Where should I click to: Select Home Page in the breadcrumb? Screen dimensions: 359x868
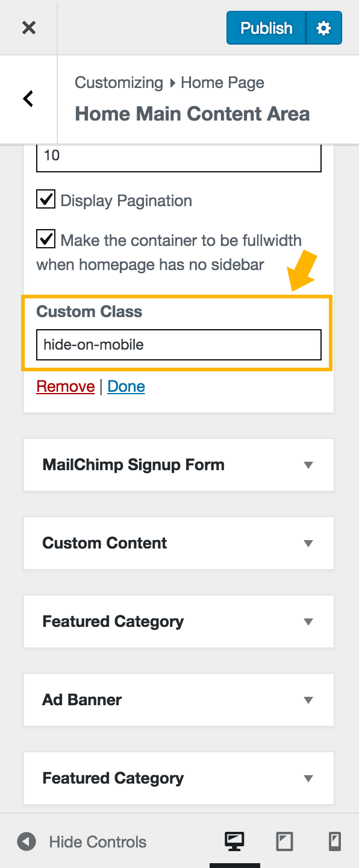click(x=222, y=83)
